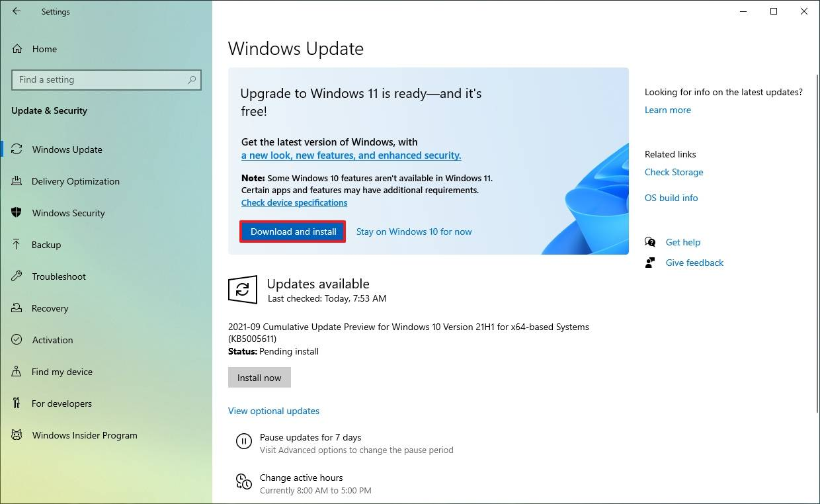Minimize the Settings window
This screenshot has height=504, width=820.
coord(743,11)
